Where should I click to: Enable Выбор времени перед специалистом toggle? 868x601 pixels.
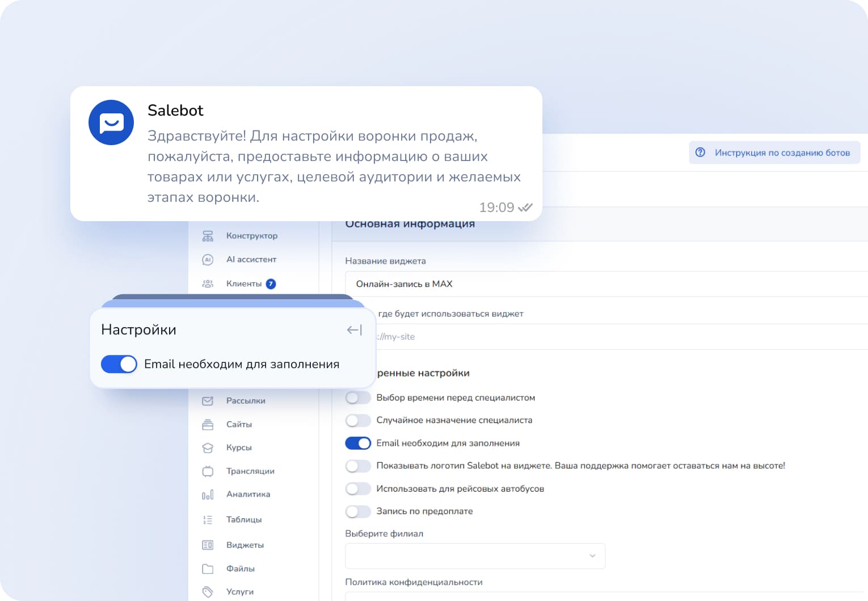pyautogui.click(x=358, y=398)
